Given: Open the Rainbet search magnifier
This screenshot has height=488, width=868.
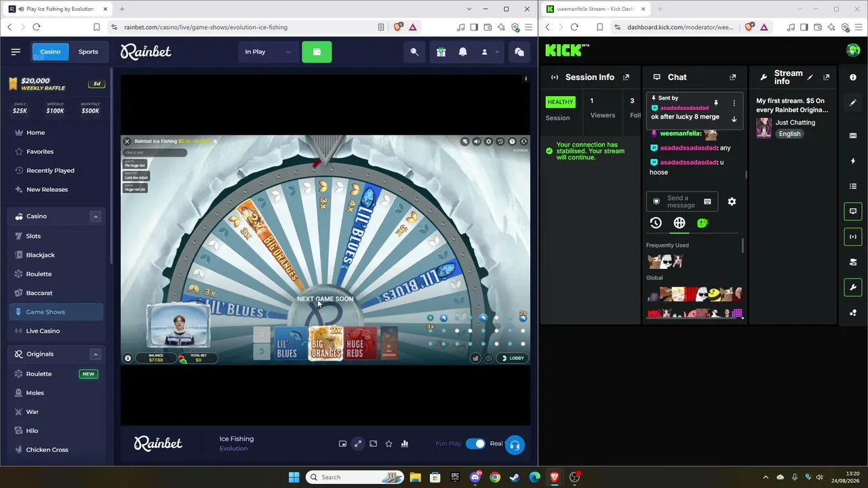Looking at the screenshot, I should [x=414, y=52].
